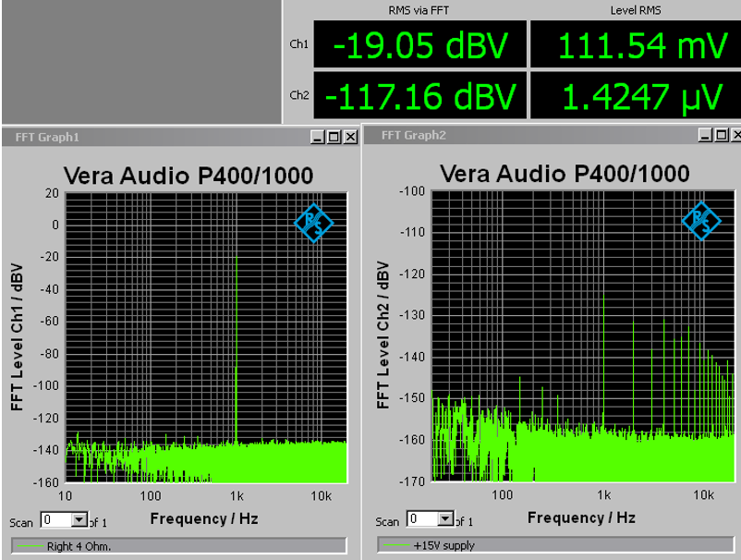The image size is (741, 560).
Task: Select the 'Right 4 Ohm.' trace legend
Action: coord(178,546)
